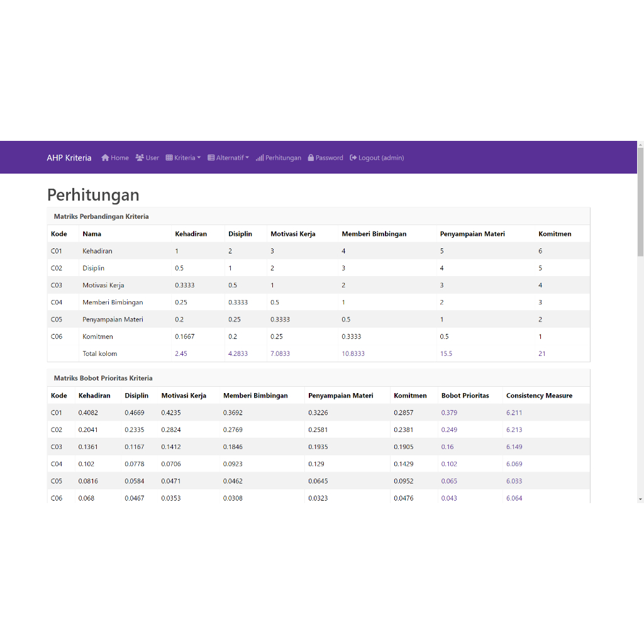Click the User people icon
This screenshot has width=644, height=644.
point(140,158)
